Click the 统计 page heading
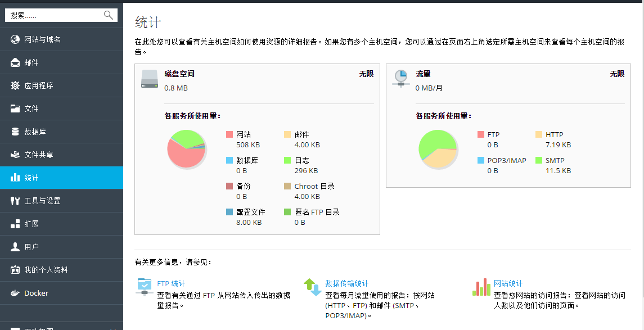 pyautogui.click(x=148, y=22)
